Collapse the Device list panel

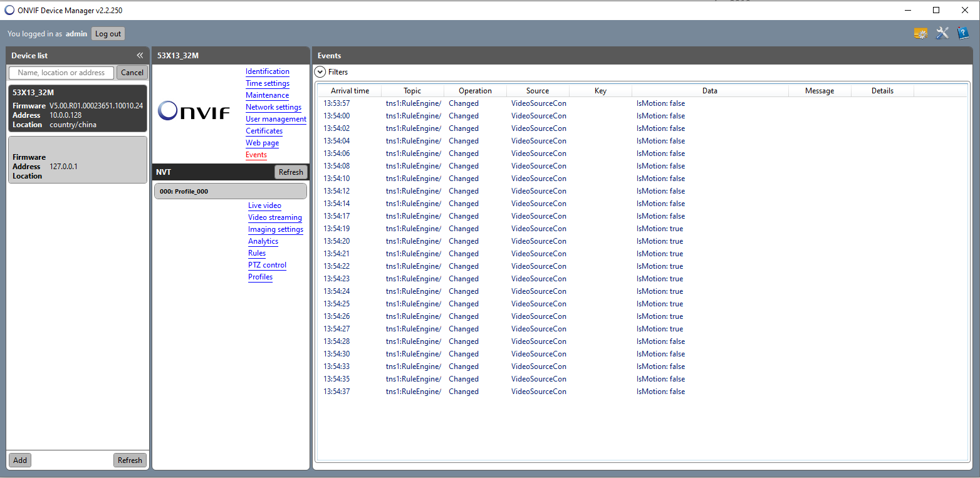[x=140, y=56]
